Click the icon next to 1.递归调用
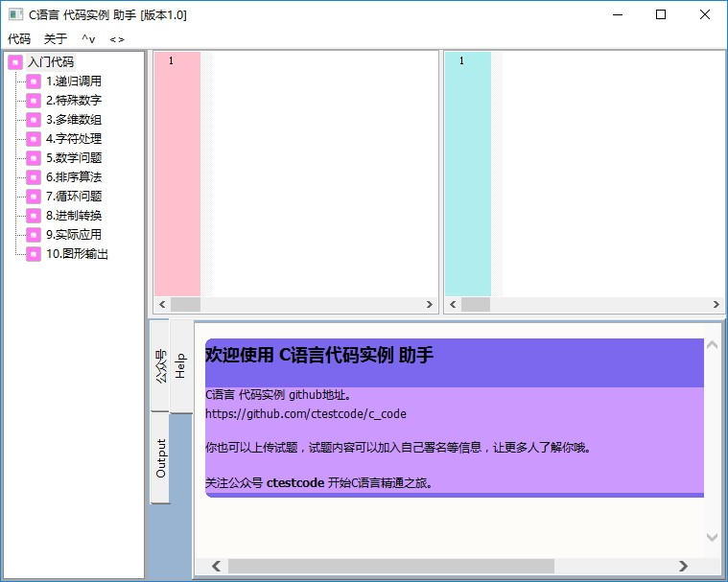This screenshot has height=582, width=728. (x=34, y=81)
